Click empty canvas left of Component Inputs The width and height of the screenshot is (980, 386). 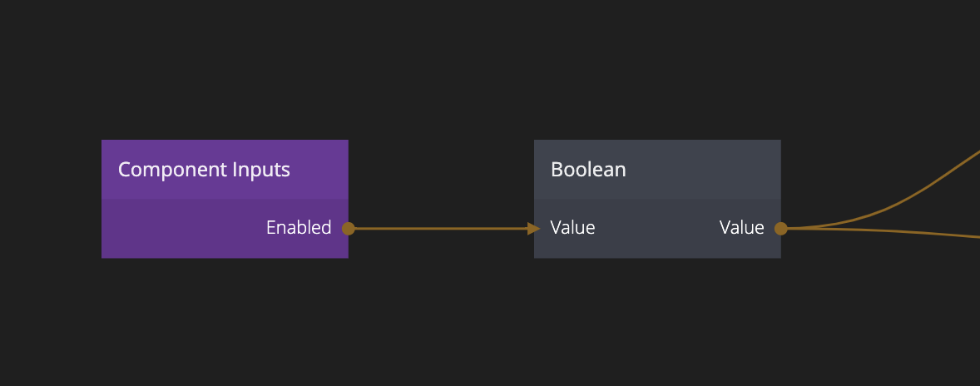tap(50, 200)
